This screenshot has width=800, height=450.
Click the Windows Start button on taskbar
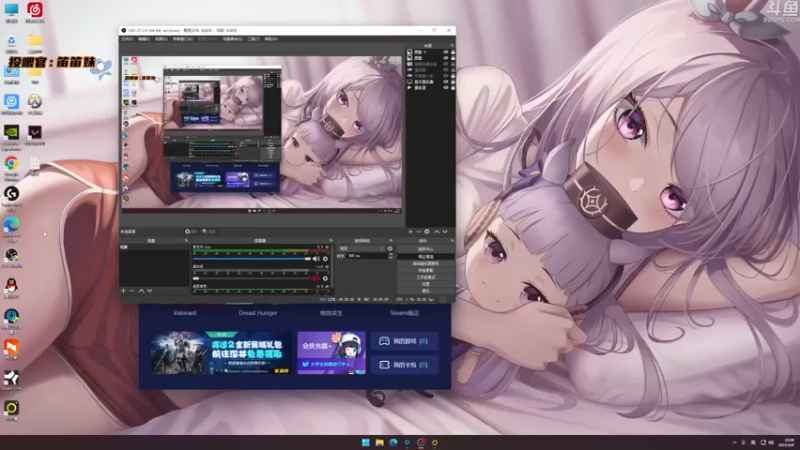[365, 442]
